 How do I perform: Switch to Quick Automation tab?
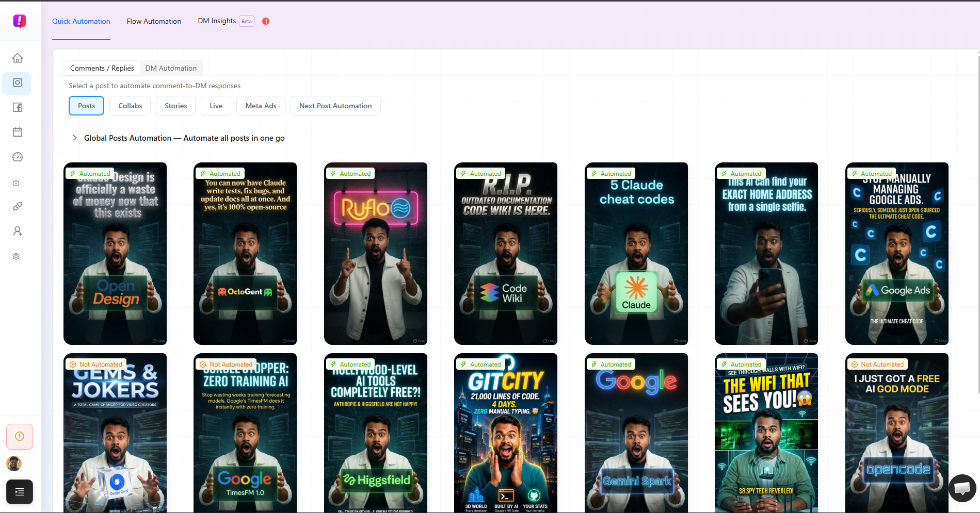click(x=81, y=21)
